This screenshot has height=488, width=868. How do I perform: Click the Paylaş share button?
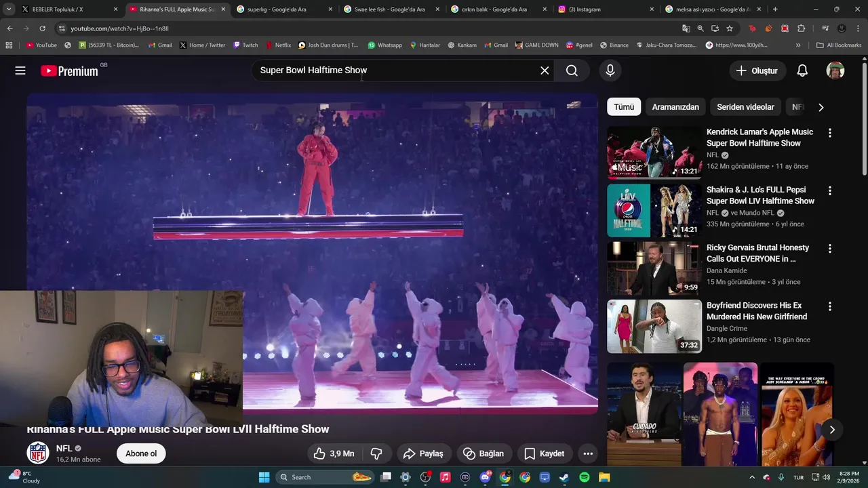[x=424, y=453]
